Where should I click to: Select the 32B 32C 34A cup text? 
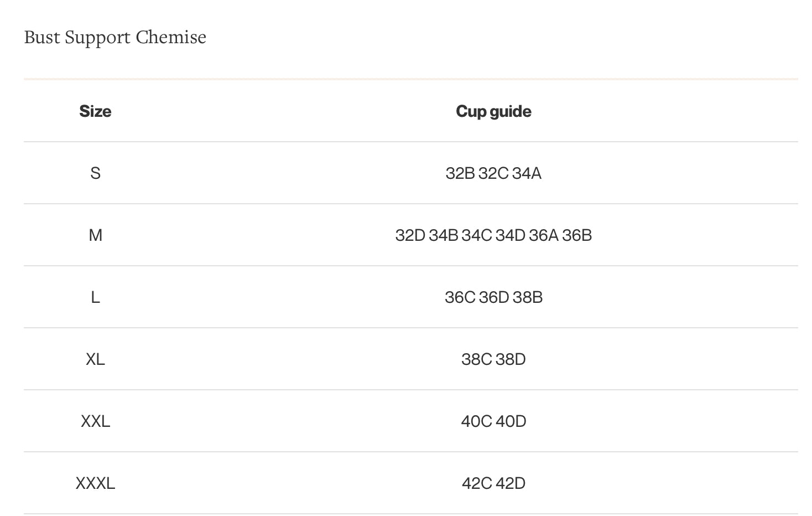point(493,173)
